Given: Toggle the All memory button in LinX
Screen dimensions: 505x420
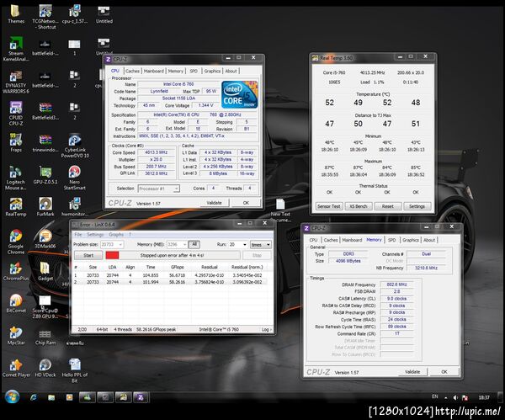Looking at the screenshot, I should coord(194,244).
